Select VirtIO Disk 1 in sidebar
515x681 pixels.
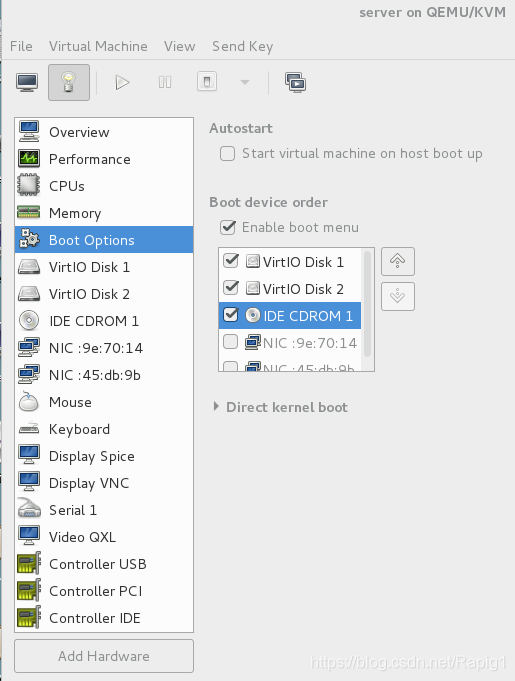(x=104, y=267)
